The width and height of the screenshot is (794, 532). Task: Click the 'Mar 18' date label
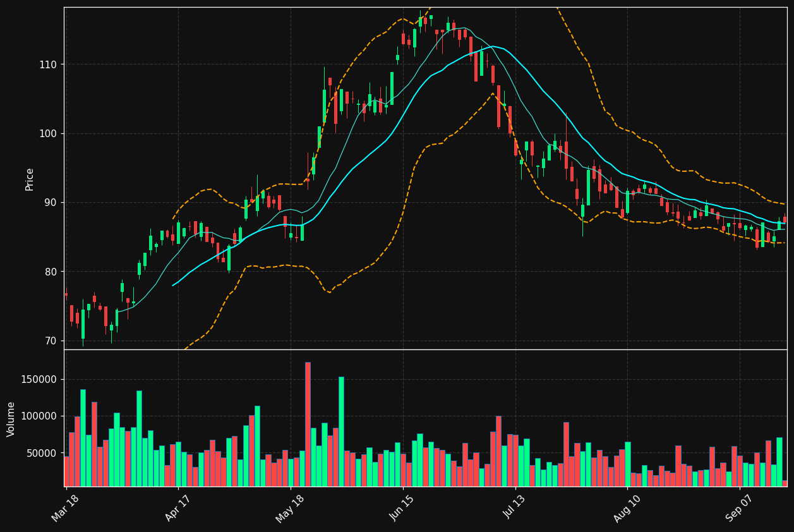pos(66,507)
